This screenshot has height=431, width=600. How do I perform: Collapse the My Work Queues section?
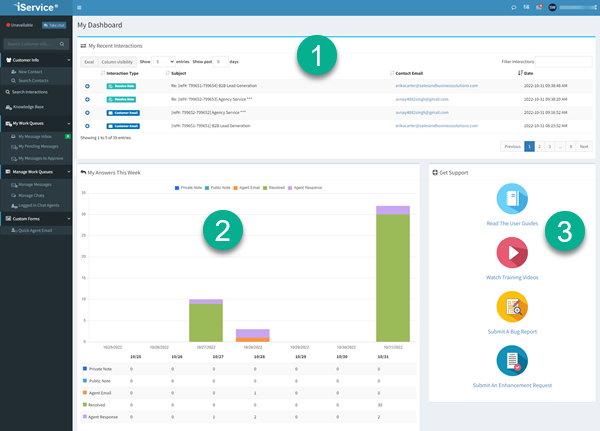click(x=36, y=124)
